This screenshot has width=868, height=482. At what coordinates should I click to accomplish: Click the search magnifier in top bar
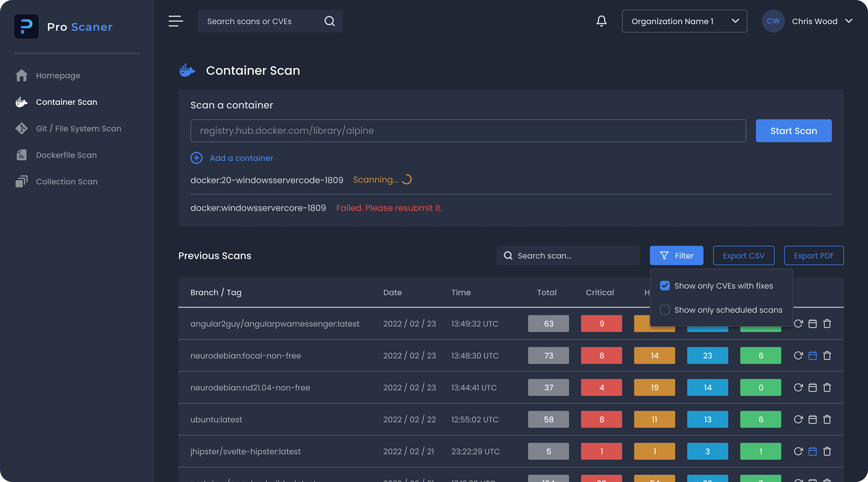tap(330, 21)
